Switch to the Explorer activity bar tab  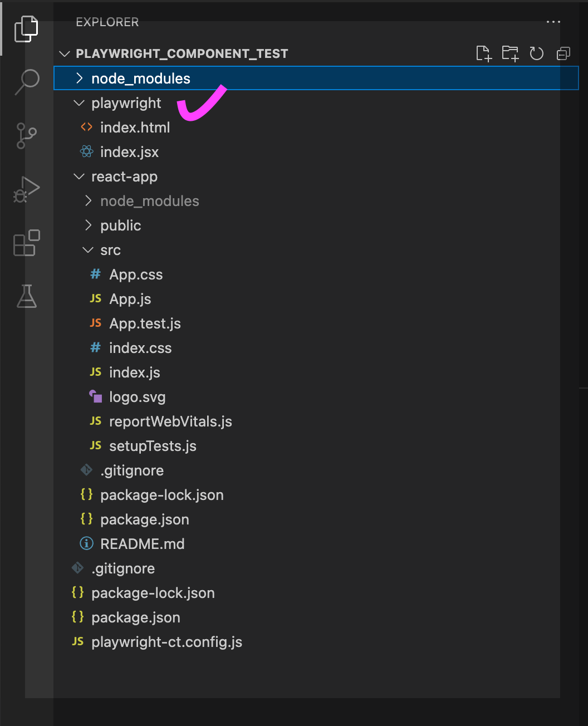[x=26, y=28]
